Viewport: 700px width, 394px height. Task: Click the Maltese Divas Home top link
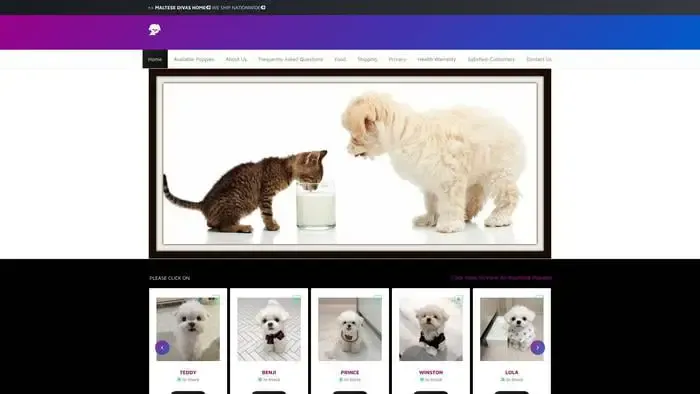click(180, 8)
